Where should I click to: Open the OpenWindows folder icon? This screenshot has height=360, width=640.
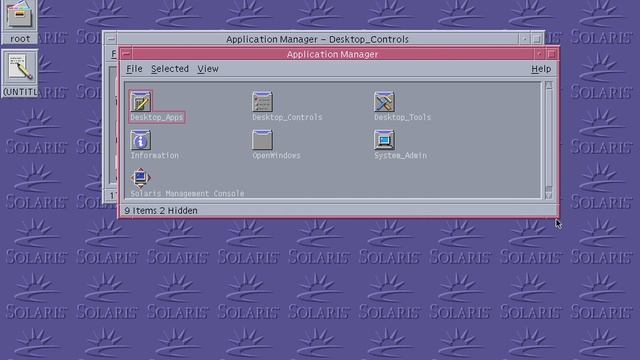[x=262, y=140]
